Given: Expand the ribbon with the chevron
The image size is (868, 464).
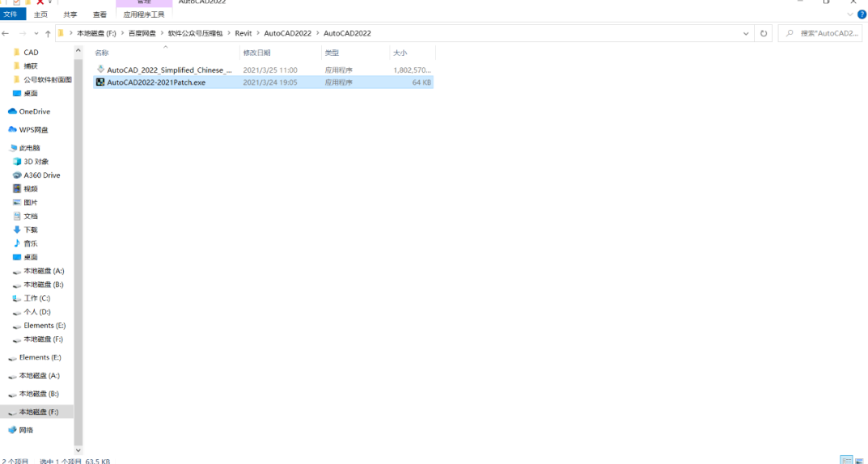Looking at the screenshot, I should [851, 14].
